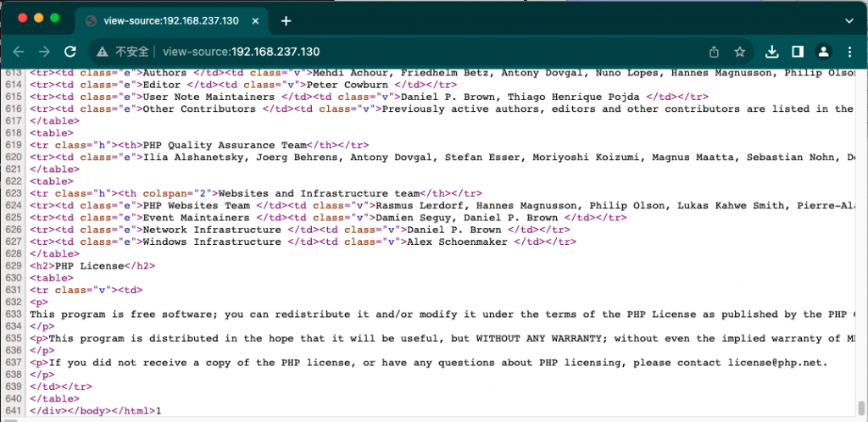Image resolution: width=868 pixels, height=422 pixels.
Task: Click the share page icon
Action: [714, 51]
